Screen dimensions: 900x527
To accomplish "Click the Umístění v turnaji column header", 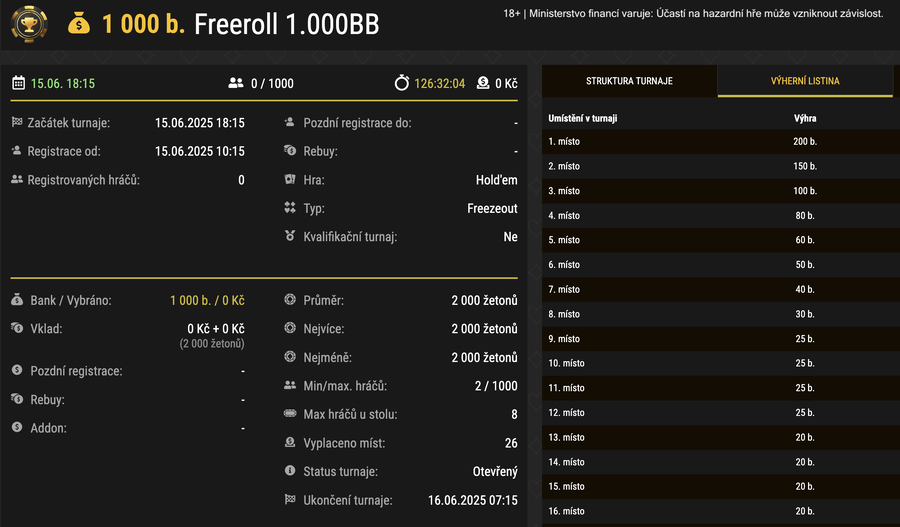I will (x=583, y=118).
